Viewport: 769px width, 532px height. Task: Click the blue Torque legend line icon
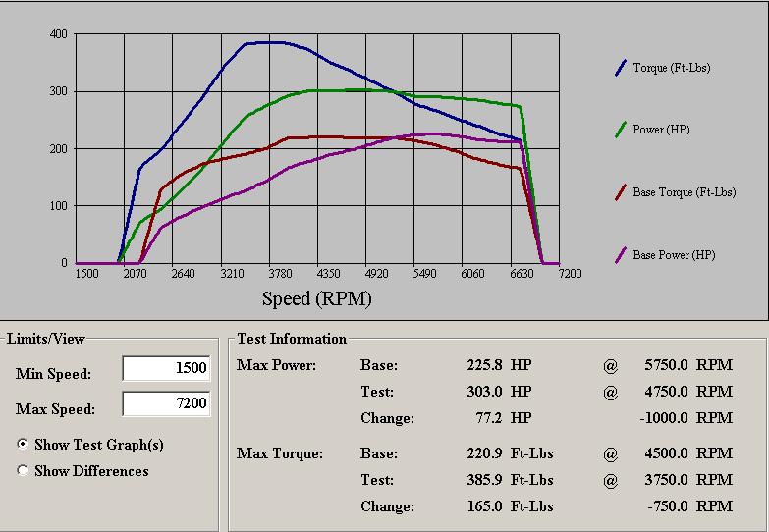621,68
